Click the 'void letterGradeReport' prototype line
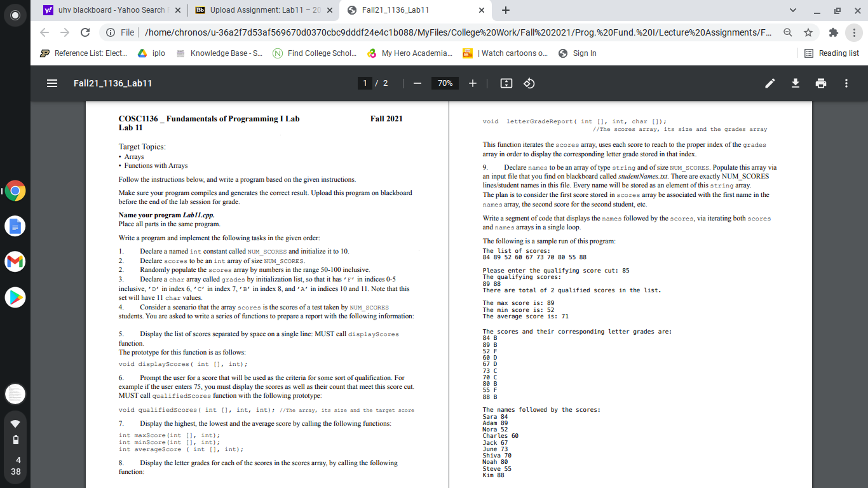Viewport: 868px width, 488px height. tap(574, 121)
